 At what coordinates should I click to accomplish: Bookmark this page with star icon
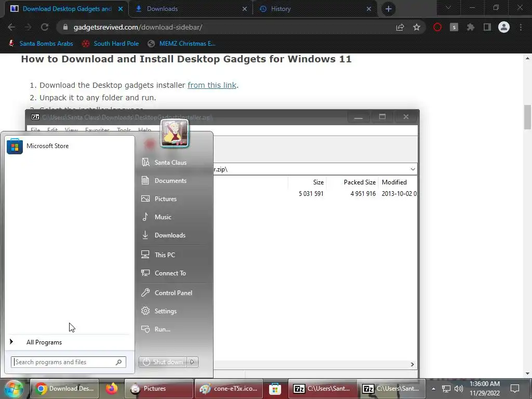point(417,27)
